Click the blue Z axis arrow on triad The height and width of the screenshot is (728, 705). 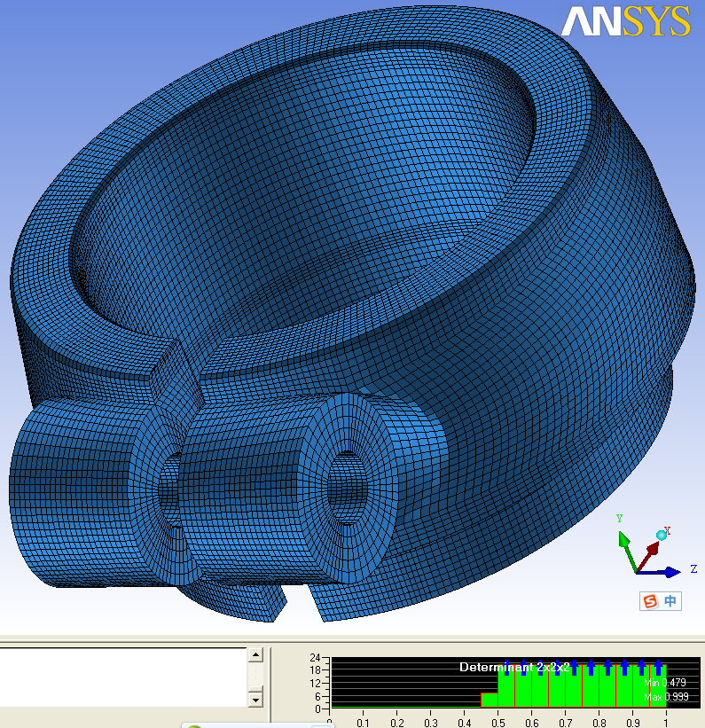point(671,571)
